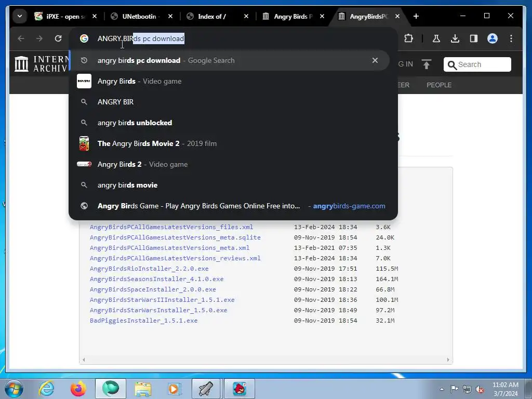The width and height of the screenshot is (532, 399).
Task: Reload the current page
Action: point(58,38)
